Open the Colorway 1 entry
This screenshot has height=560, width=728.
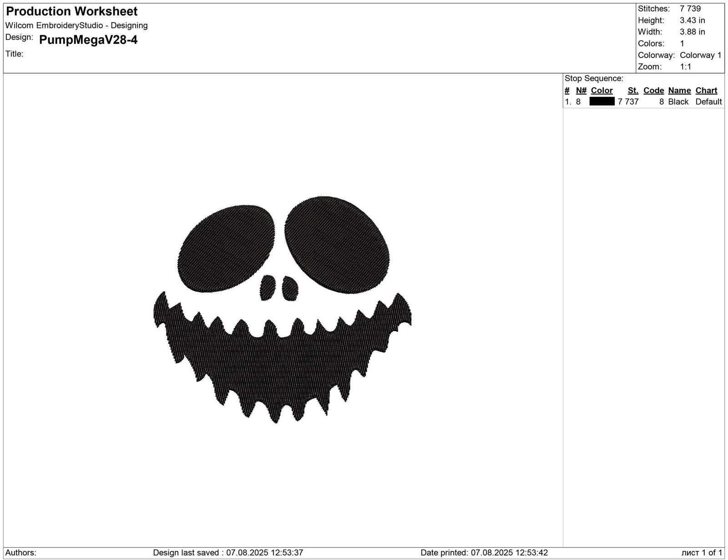(x=701, y=55)
